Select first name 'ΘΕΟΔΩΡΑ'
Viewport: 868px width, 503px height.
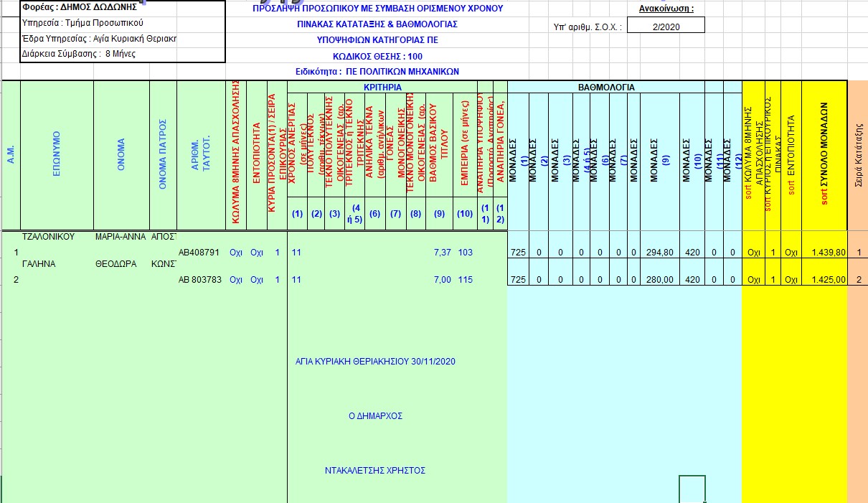click(x=115, y=263)
